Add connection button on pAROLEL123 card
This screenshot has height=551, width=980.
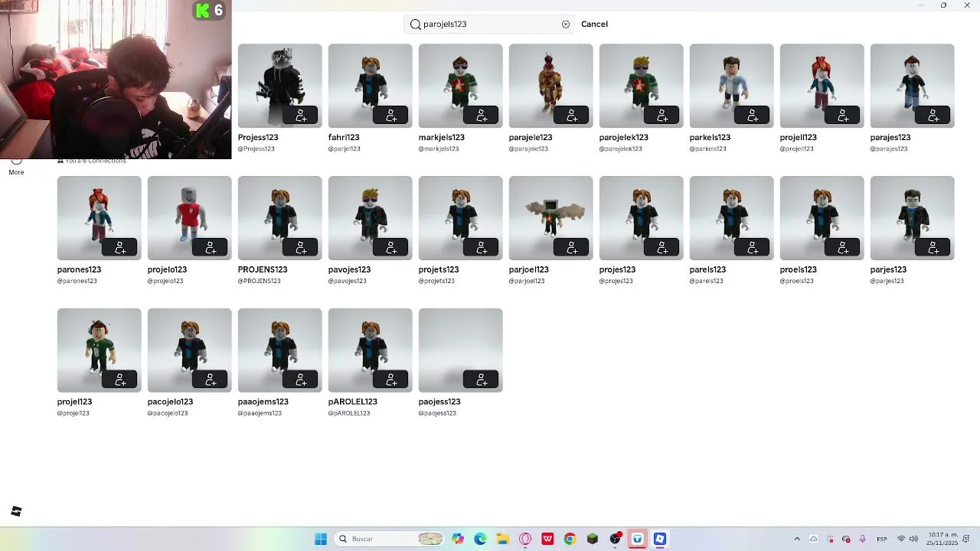click(391, 380)
